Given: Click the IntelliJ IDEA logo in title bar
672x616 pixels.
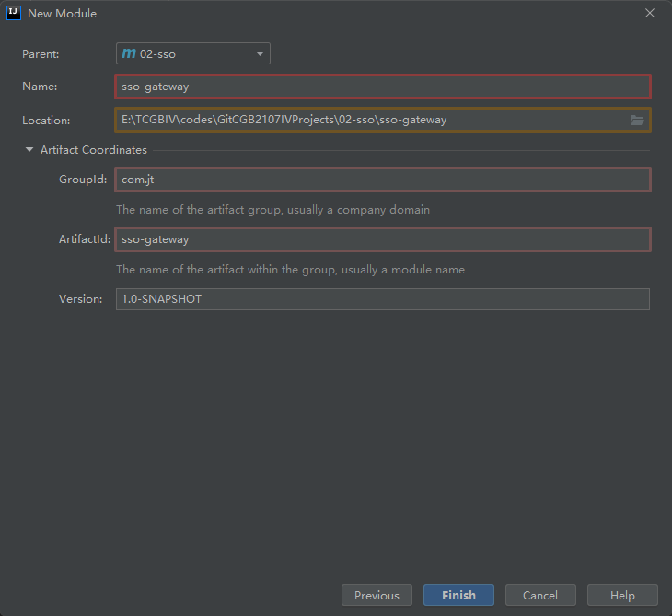Looking at the screenshot, I should [13, 13].
